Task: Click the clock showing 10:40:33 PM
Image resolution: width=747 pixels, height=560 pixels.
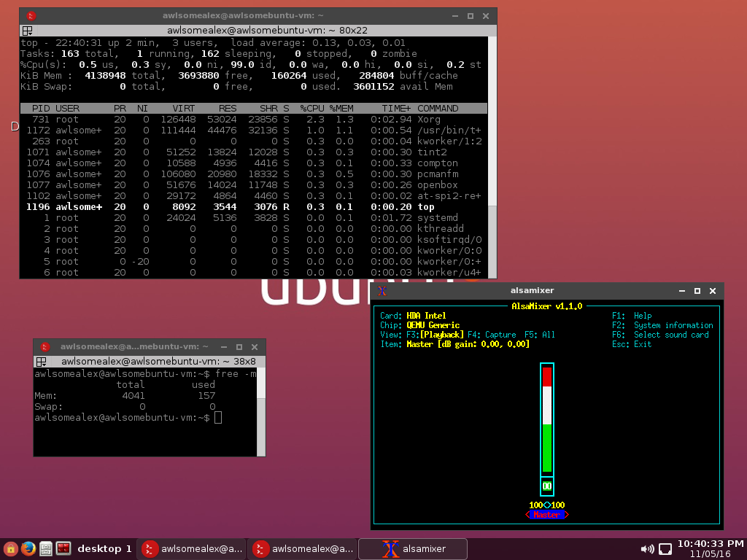Action: coord(711,543)
